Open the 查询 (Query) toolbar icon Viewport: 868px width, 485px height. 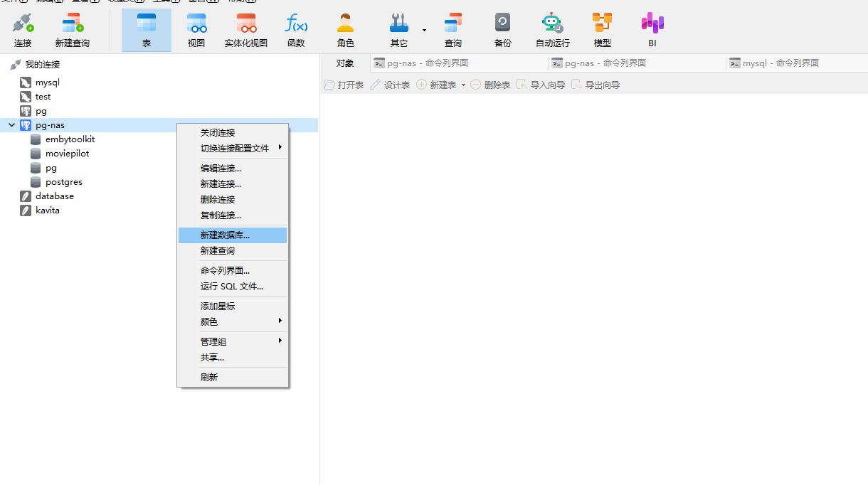[x=453, y=28]
